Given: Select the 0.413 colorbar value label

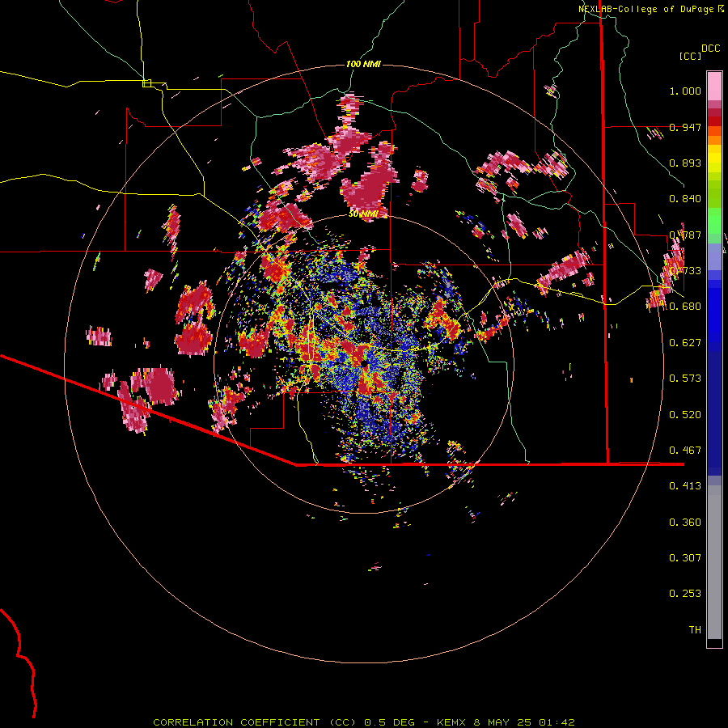Looking at the screenshot, I should click(x=685, y=485).
